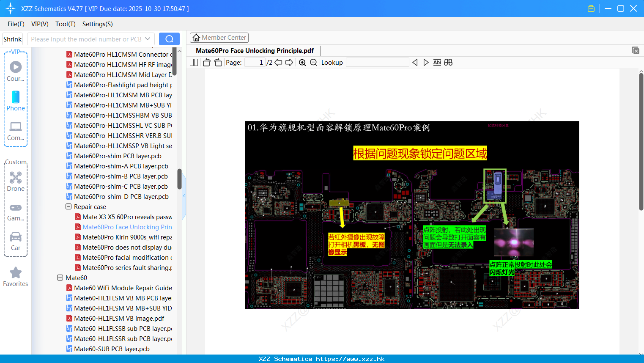Viewport: 644px width, 363px height.
Task: Find the previous lookup match
Action: point(415,63)
